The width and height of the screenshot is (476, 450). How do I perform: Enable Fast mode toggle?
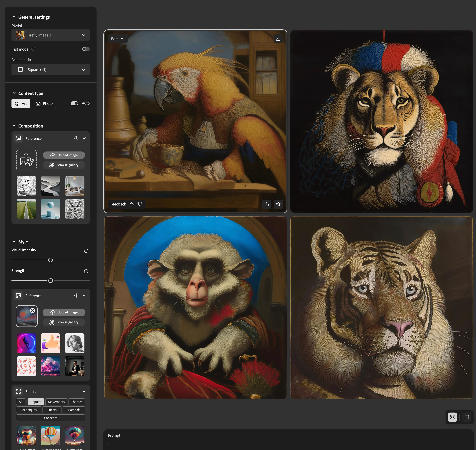click(86, 49)
